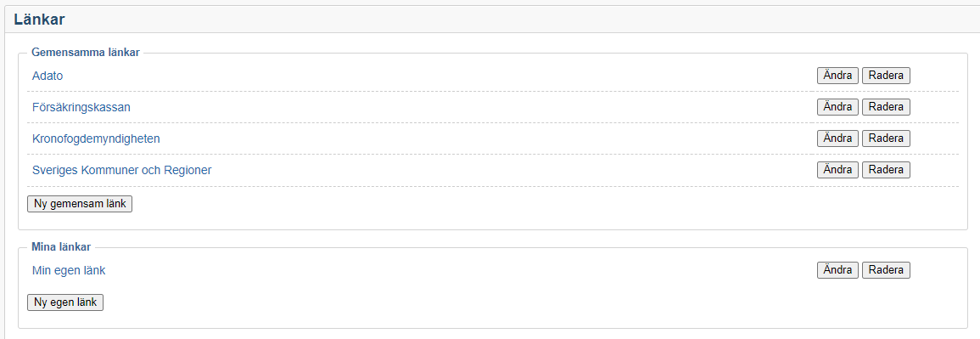Click the Länkar page heading

[39, 20]
